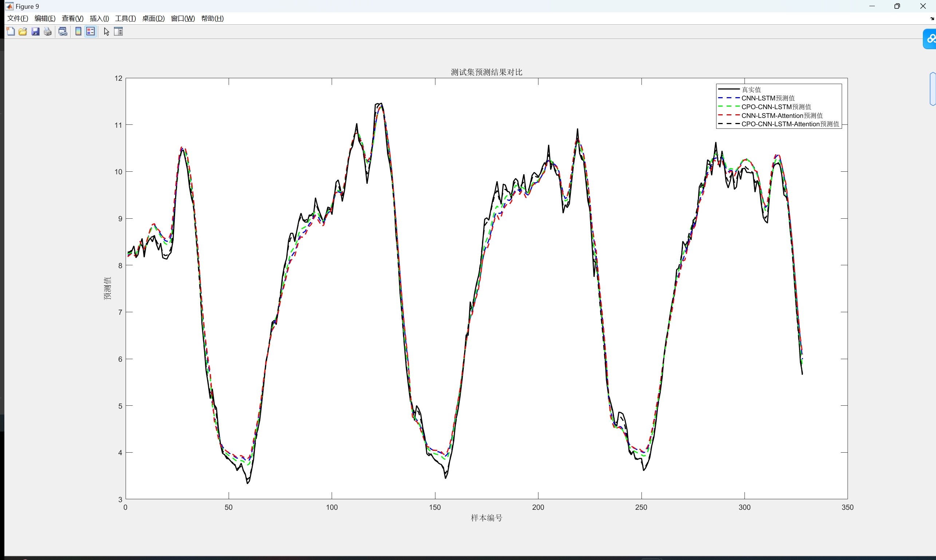The width and height of the screenshot is (936, 560).
Task: Click the green CPO-CNN-LSTM legend line sample
Action: point(728,107)
